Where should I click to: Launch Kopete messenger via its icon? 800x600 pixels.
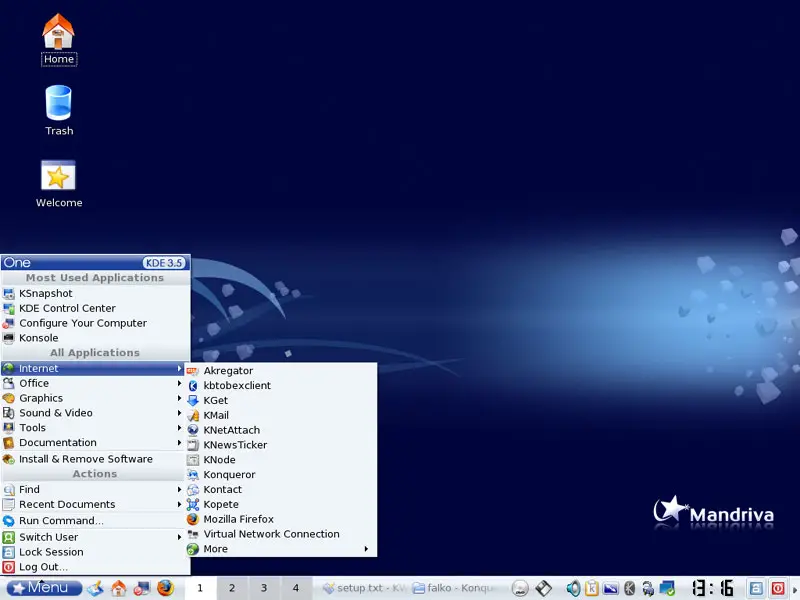pos(192,504)
